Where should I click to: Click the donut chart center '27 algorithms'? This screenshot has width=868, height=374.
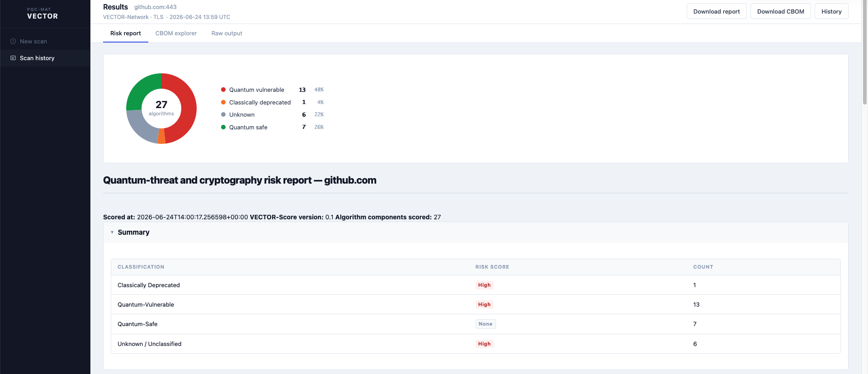[161, 108]
